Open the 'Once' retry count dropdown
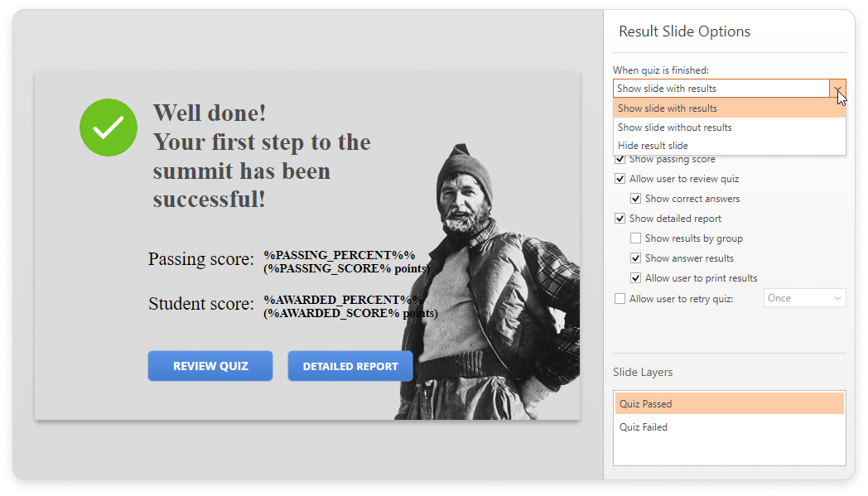Screen dimensions: 868x496 click(804, 298)
